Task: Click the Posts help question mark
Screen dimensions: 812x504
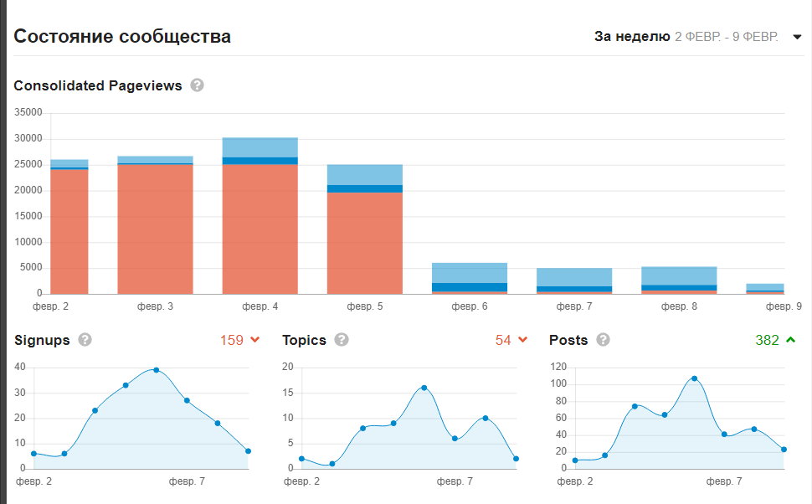Action: 603,340
